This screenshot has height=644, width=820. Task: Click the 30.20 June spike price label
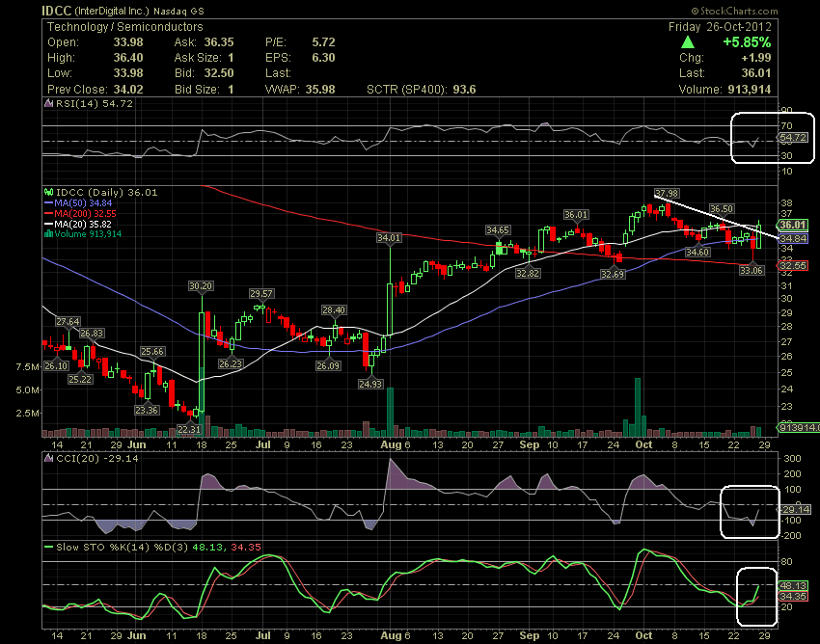click(x=201, y=286)
